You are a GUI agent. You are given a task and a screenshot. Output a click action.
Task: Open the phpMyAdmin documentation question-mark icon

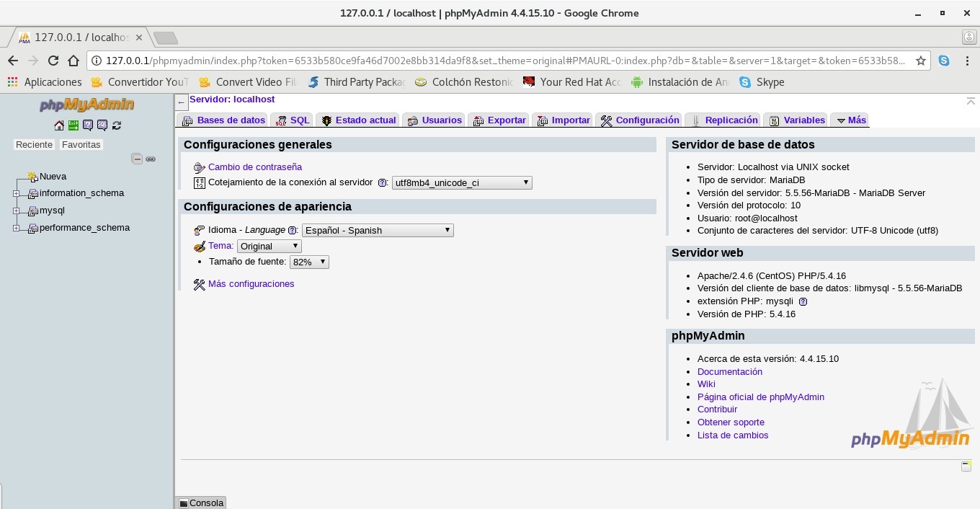pos(88,125)
